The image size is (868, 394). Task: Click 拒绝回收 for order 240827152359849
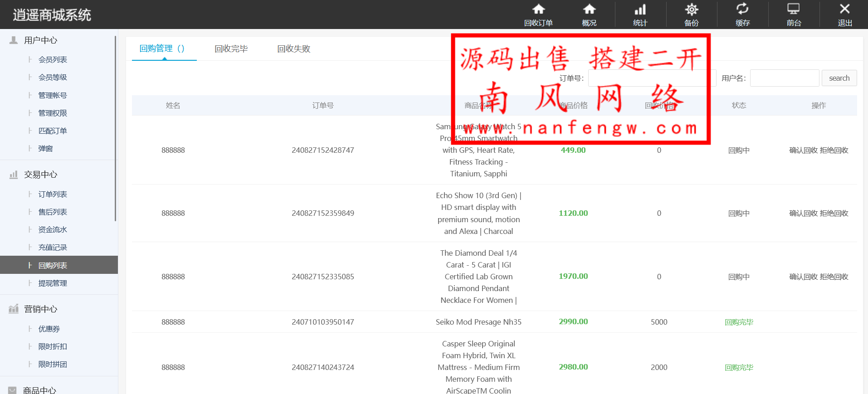834,213
